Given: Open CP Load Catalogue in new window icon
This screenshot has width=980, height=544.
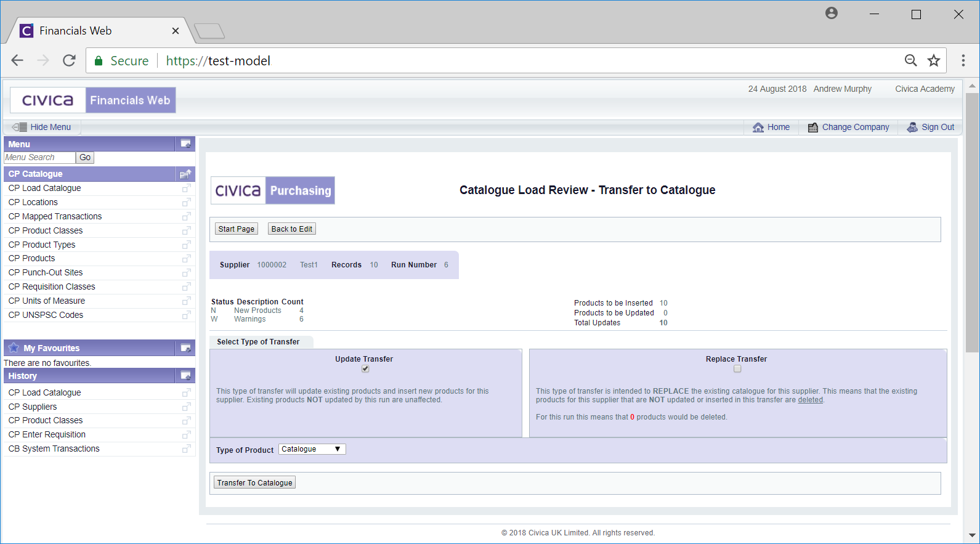Looking at the screenshot, I should pyautogui.click(x=186, y=188).
